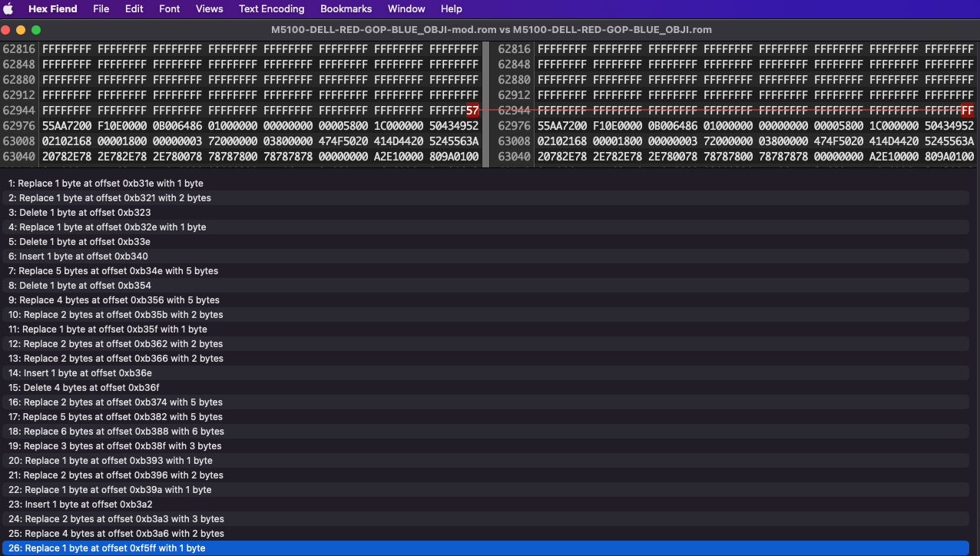Image resolution: width=980 pixels, height=556 pixels.
Task: Select diff 6: Insert at offset 0xb340
Action: (x=485, y=256)
